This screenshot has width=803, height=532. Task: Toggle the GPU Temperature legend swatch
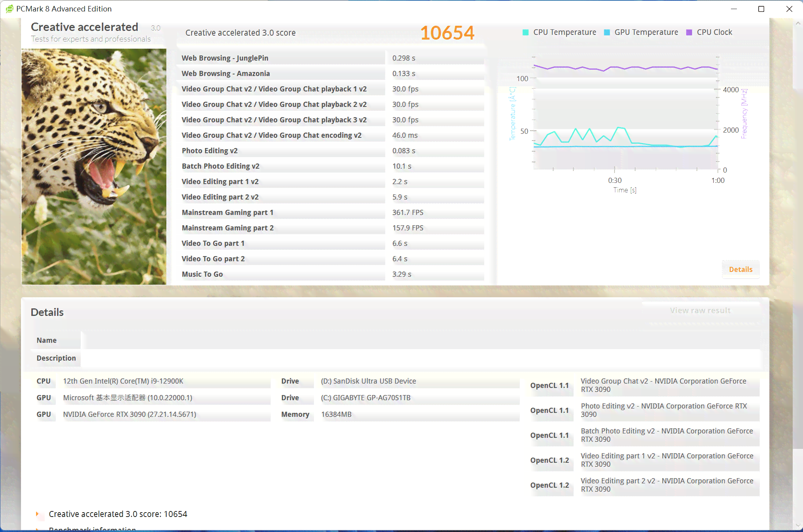[607, 32]
